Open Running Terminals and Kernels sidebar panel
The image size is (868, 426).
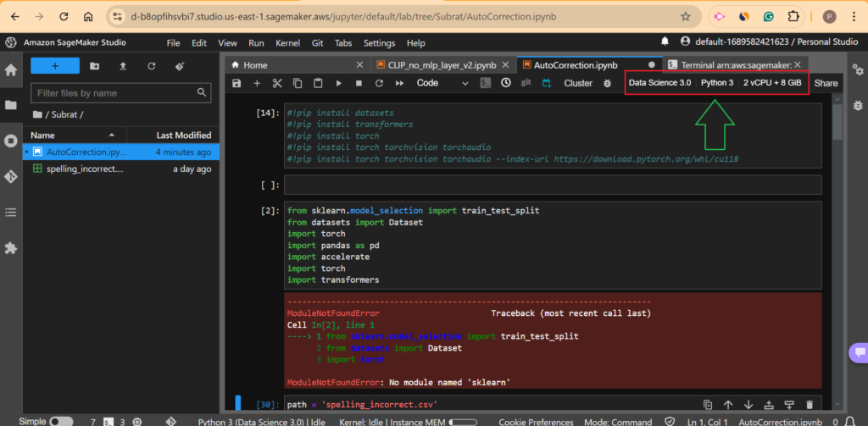[11, 141]
